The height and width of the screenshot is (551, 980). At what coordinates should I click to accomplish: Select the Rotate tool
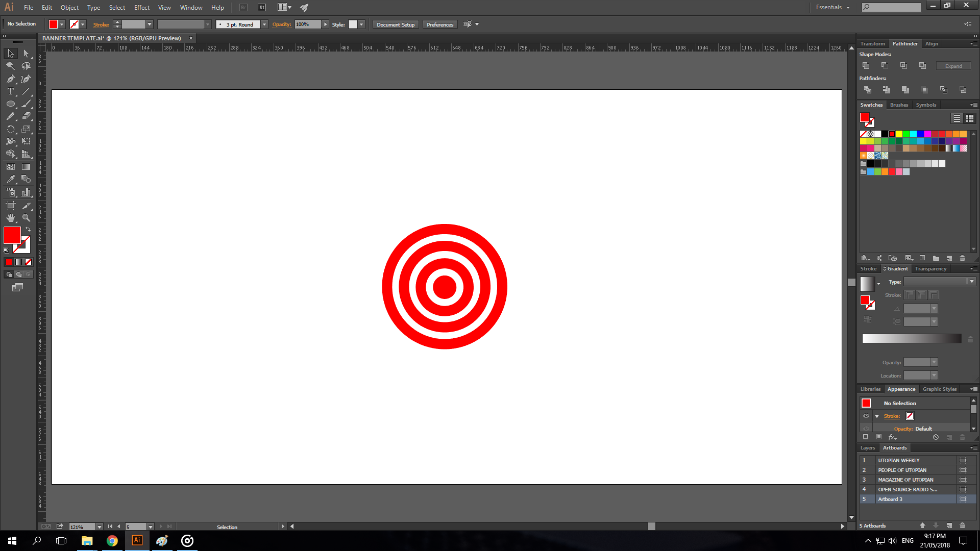[x=11, y=129]
